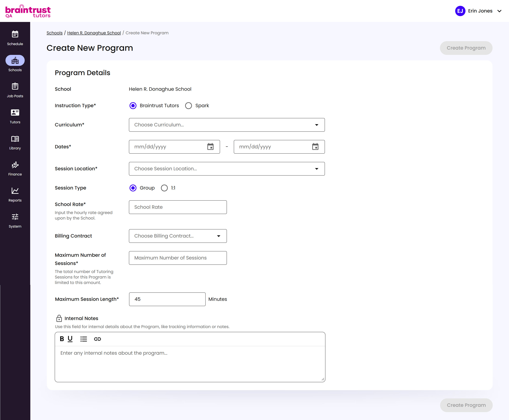Open the Schedule calendar icon in sidebar
The width and height of the screenshot is (509, 420).
point(15,34)
